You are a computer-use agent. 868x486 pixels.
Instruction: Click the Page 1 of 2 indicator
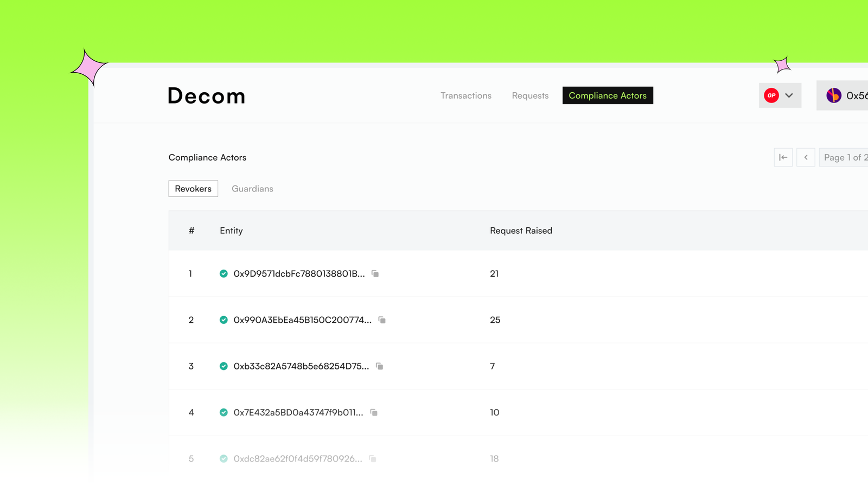click(844, 157)
